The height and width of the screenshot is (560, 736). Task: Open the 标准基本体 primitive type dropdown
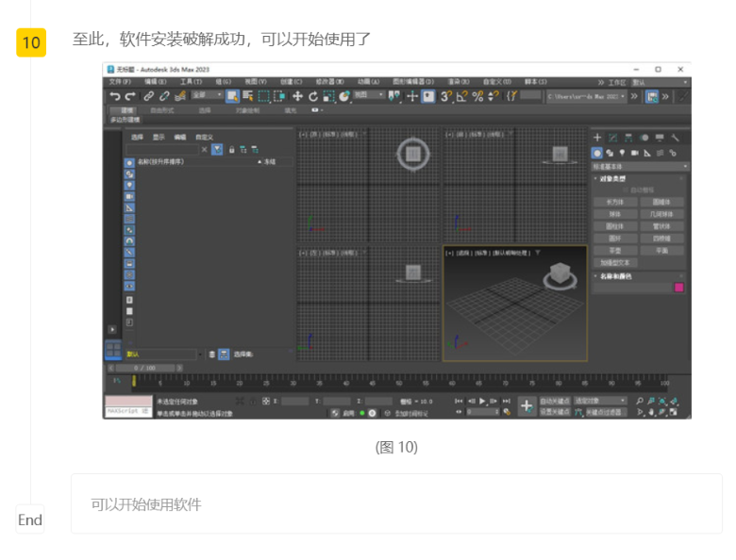[x=640, y=166]
